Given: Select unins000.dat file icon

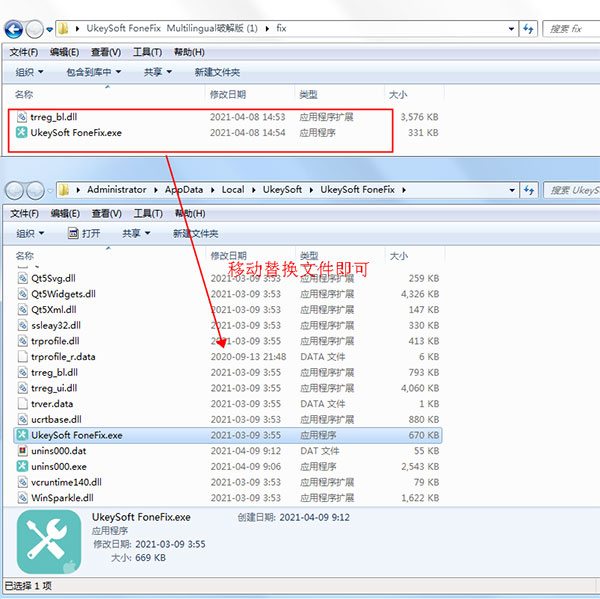Looking at the screenshot, I should [23, 450].
